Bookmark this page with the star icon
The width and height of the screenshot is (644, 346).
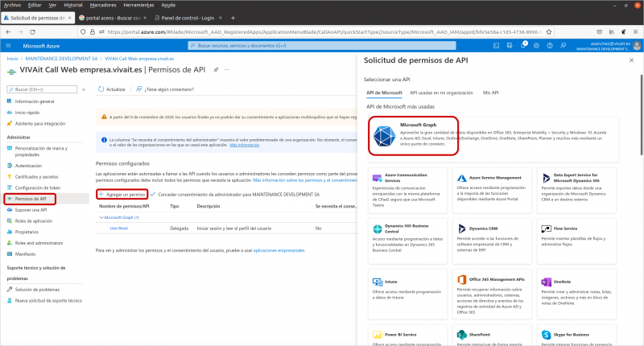[549, 31]
